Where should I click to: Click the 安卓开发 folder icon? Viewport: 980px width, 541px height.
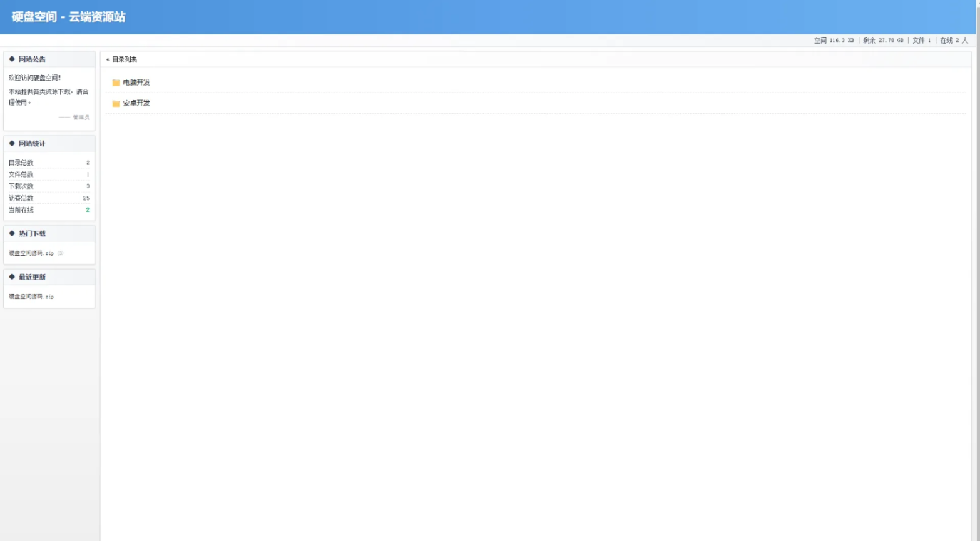[116, 103]
